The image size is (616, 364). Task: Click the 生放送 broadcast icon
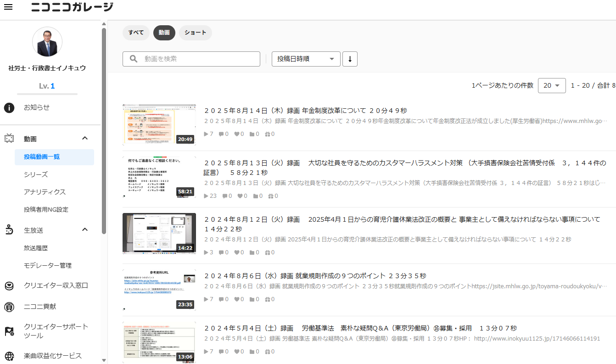click(9, 230)
